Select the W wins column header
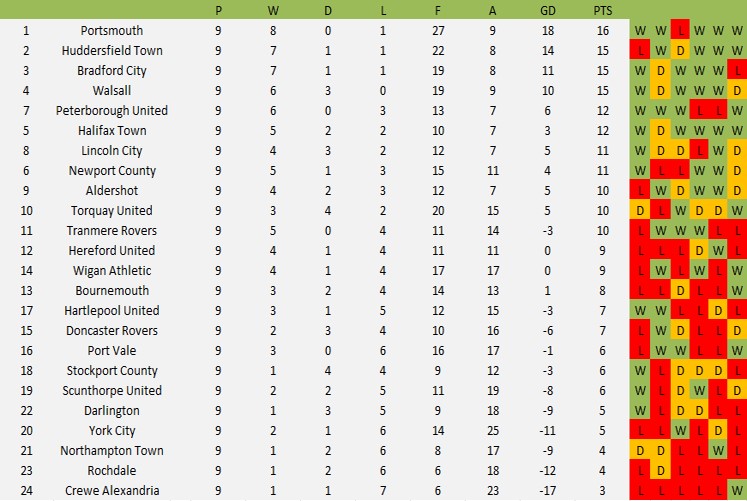 (273, 10)
